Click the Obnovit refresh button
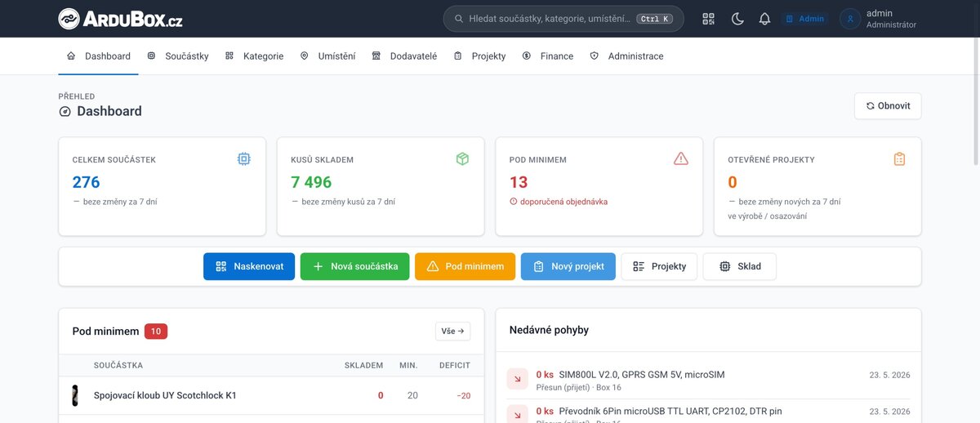 point(888,106)
